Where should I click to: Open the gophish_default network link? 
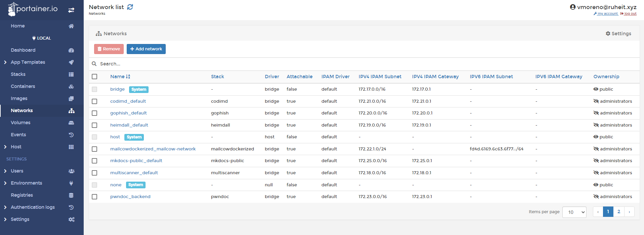128,113
